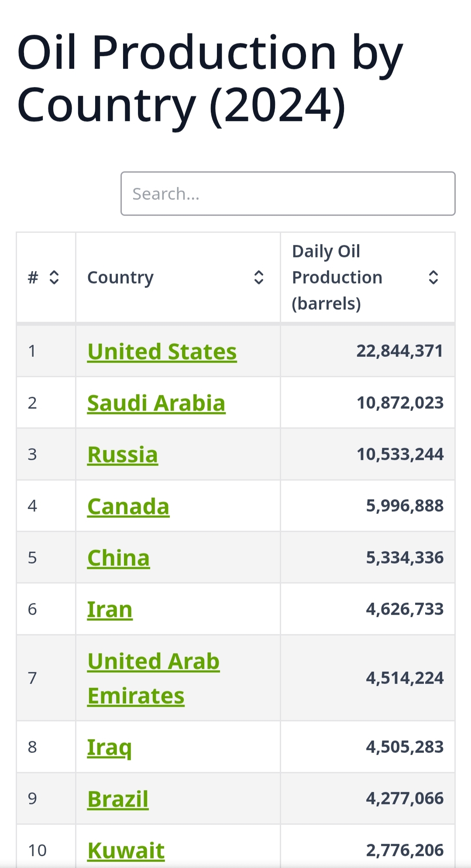
Task: Select the value 5,334,336
Action: coord(405,558)
